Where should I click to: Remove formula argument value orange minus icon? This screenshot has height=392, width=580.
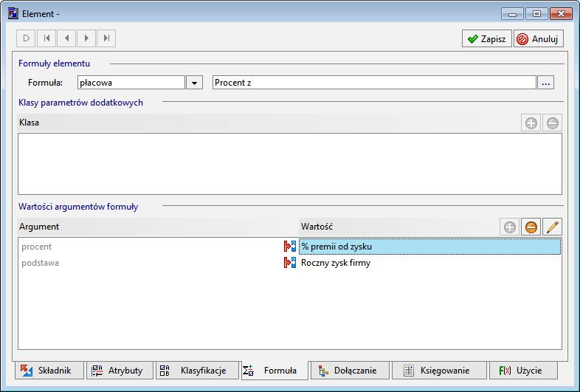click(x=531, y=227)
